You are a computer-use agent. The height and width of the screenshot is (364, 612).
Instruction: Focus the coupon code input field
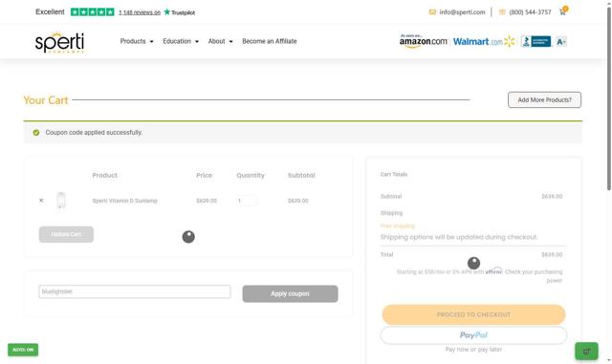pos(135,291)
